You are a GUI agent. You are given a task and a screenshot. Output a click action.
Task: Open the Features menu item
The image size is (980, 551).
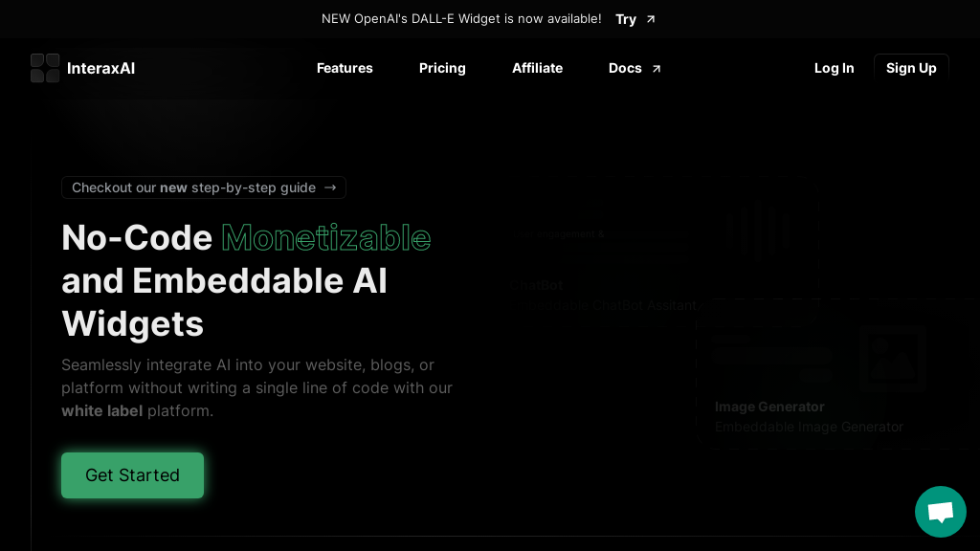345,68
